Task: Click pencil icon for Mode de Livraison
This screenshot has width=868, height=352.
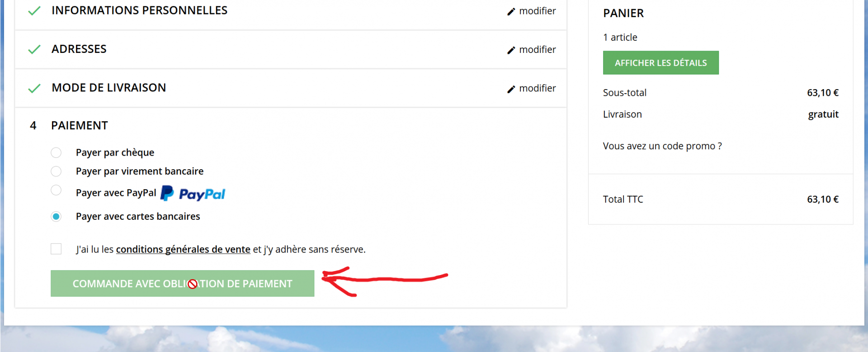Action: pyautogui.click(x=511, y=89)
